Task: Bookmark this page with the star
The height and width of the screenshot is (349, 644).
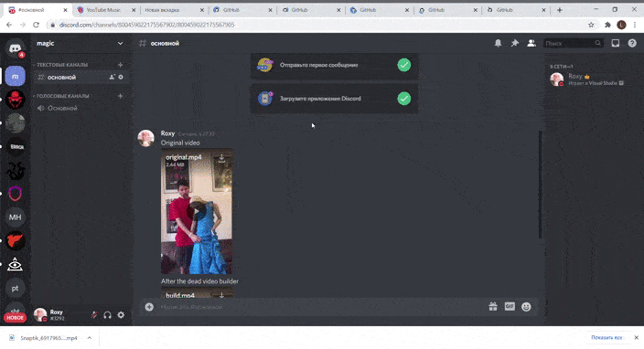Action: click(x=591, y=25)
